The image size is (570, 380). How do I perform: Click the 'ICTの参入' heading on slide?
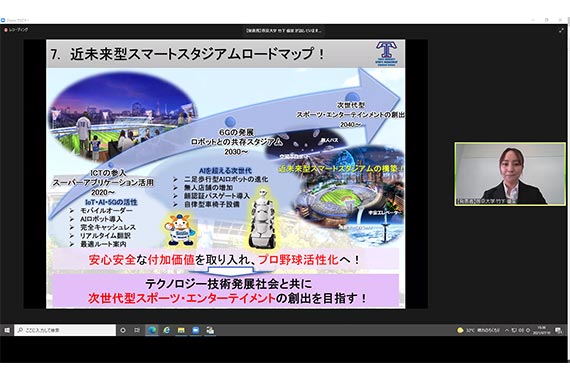[108, 173]
